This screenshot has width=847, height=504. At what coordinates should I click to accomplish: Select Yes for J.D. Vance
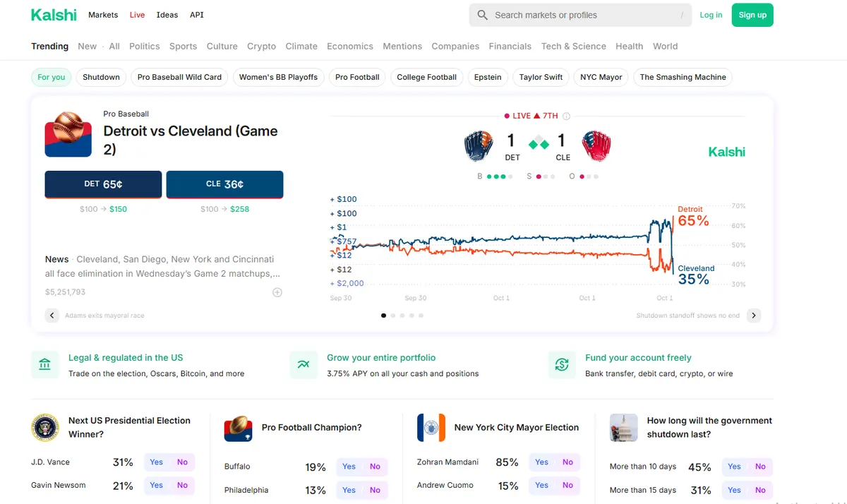[157, 462]
